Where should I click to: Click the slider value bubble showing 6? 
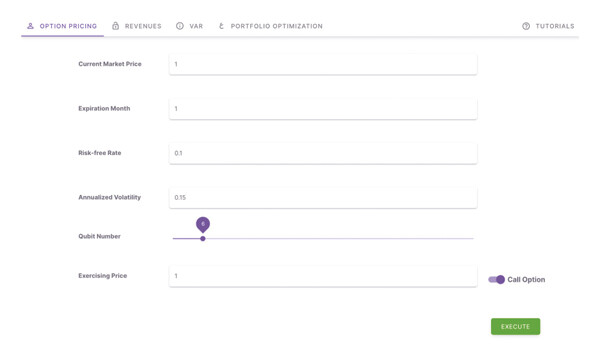coord(203,224)
